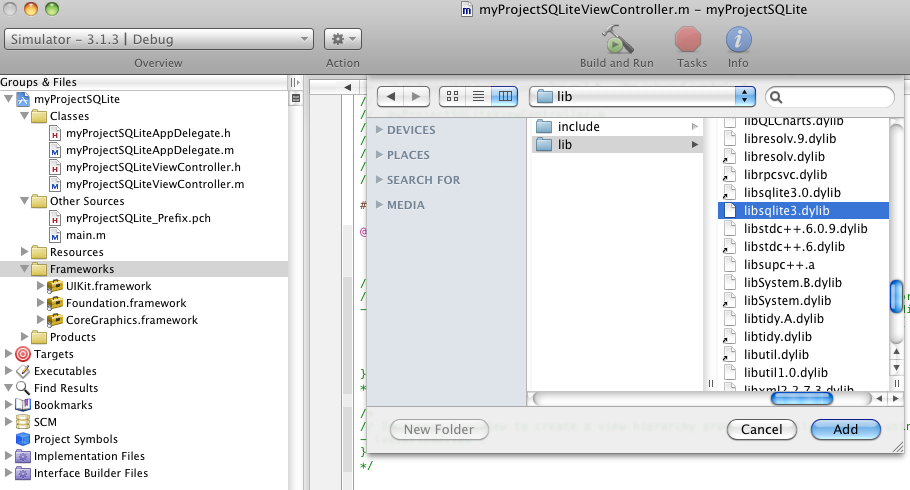The image size is (910, 490).
Task: Select the Executables icon
Action: pos(23,370)
